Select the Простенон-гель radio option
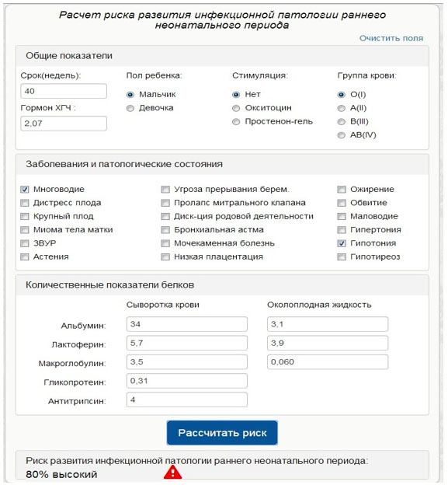The height and width of the screenshot is (485, 448). click(x=236, y=122)
